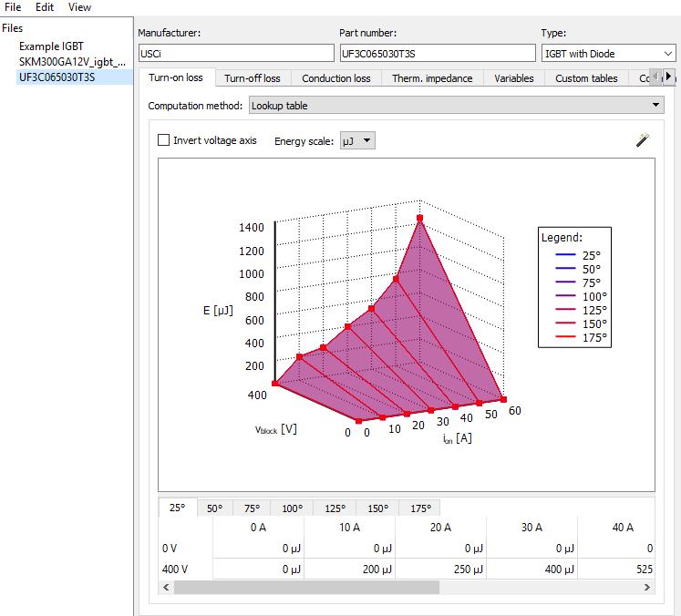Select Example IGBT in Files list
This screenshot has height=616, width=681.
(x=51, y=46)
